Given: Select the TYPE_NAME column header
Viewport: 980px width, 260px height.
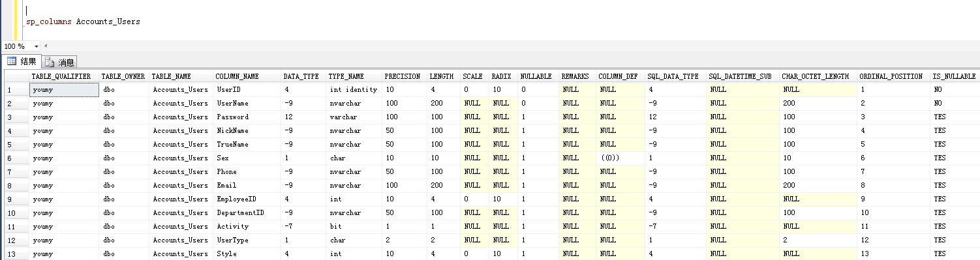Looking at the screenshot, I should 354,76.
